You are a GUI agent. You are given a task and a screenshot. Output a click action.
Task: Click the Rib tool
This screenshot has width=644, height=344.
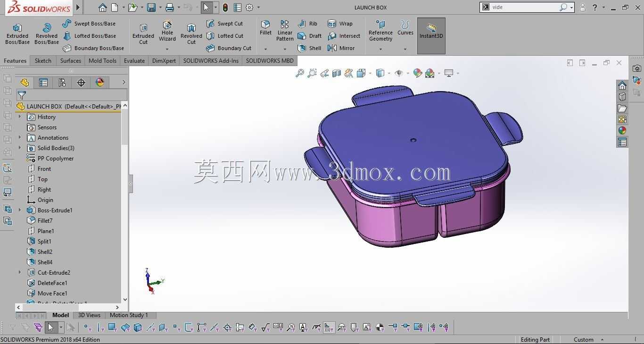click(307, 24)
